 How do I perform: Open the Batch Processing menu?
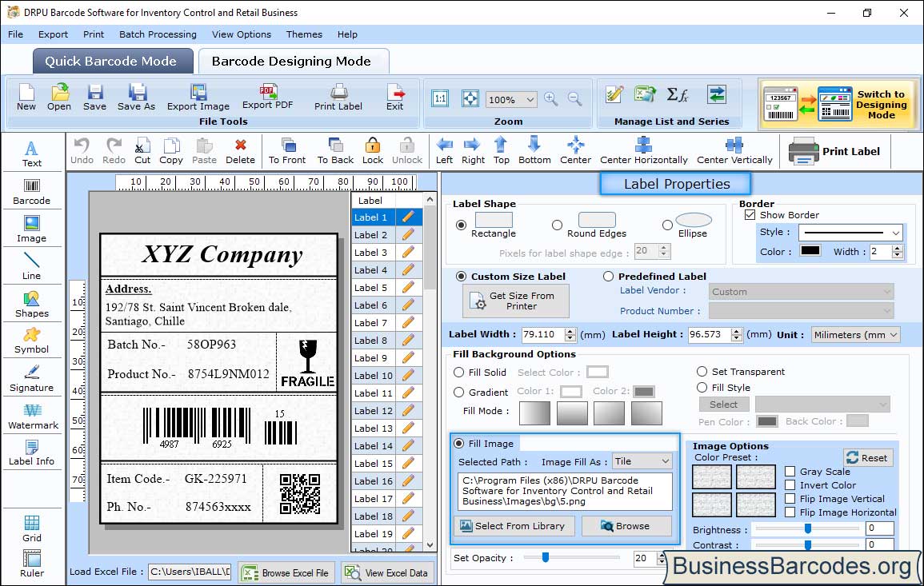(158, 34)
